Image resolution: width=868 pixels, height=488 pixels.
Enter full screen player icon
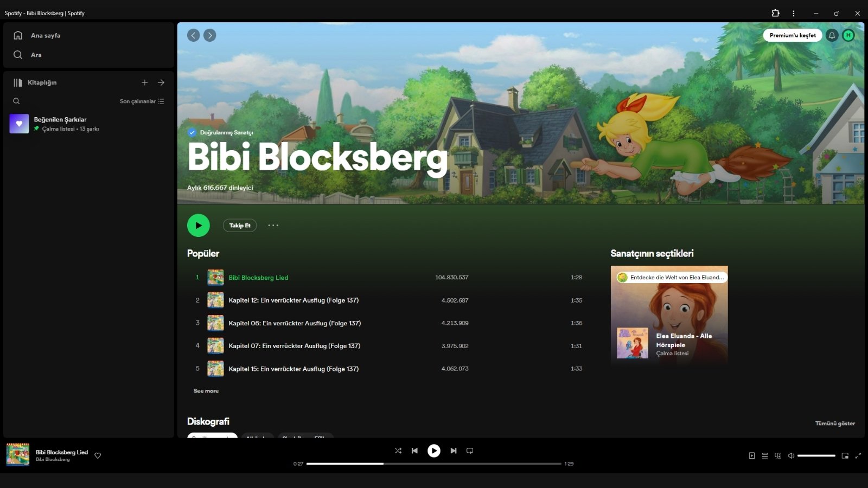858,456
